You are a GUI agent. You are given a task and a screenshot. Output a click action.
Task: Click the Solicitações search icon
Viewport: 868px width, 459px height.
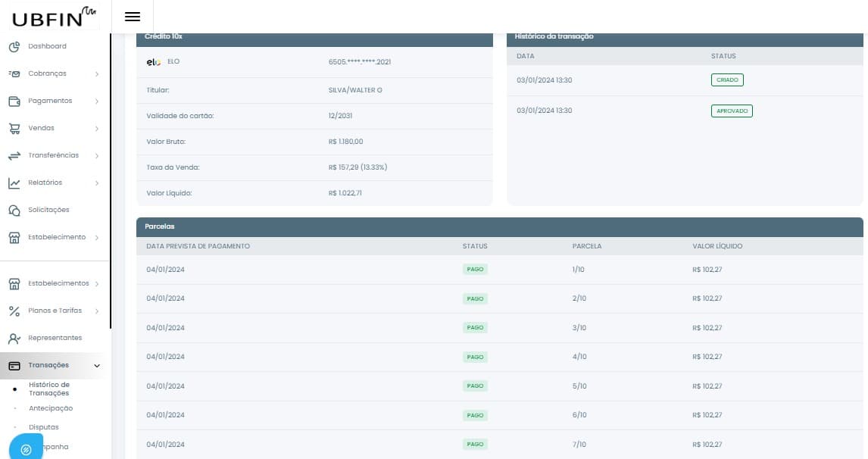(x=14, y=211)
